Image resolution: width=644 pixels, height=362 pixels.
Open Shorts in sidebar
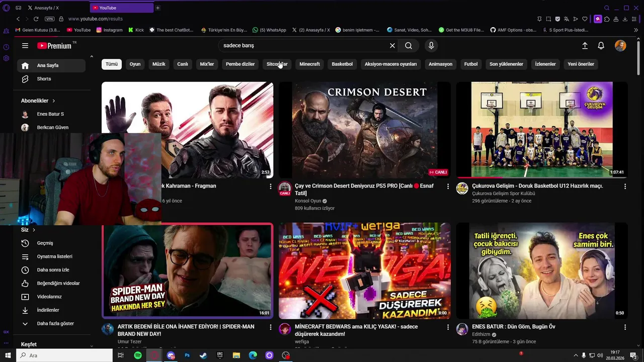(50, 79)
